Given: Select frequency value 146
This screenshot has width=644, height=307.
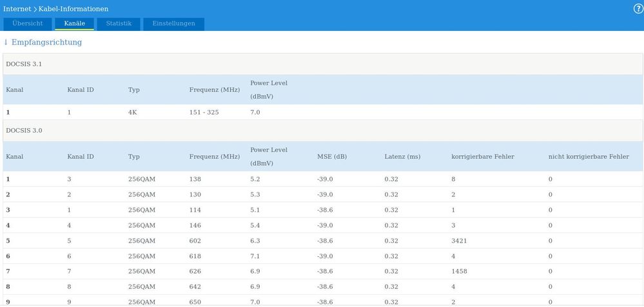Looking at the screenshot, I should pos(195,225).
